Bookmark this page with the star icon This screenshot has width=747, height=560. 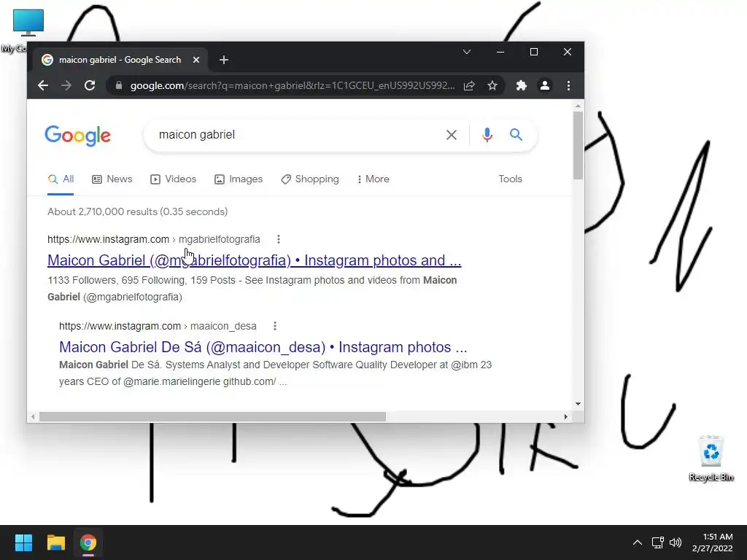pos(492,86)
